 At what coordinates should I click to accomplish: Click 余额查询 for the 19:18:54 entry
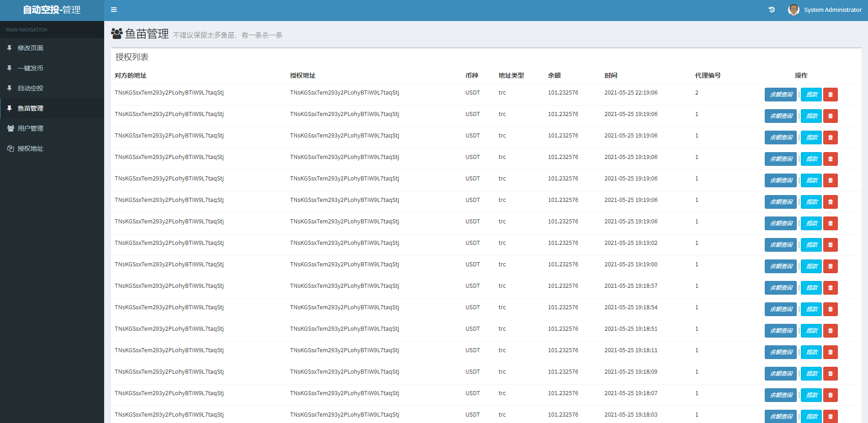tap(780, 309)
